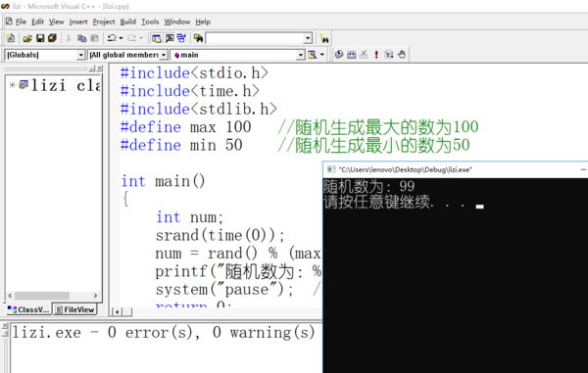The image size is (588, 373).
Task: Toggle the Workspace window icon
Action: pyautogui.click(x=157, y=38)
